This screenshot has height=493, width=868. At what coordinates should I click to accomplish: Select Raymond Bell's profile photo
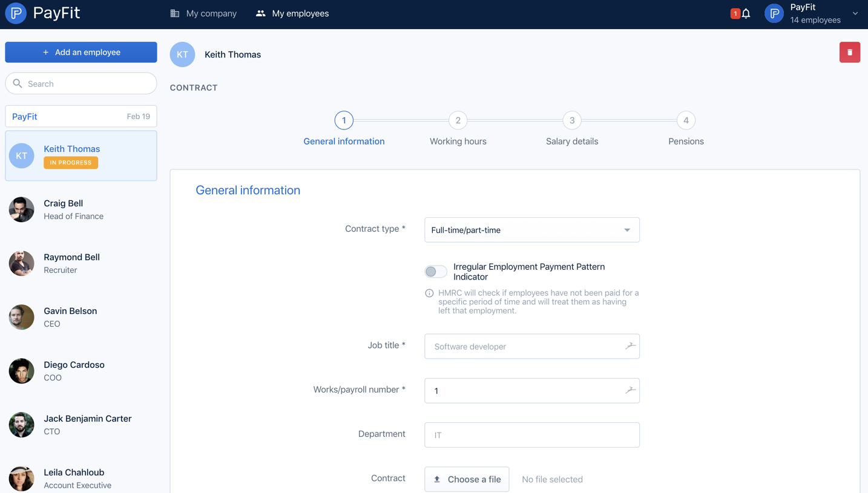point(21,263)
